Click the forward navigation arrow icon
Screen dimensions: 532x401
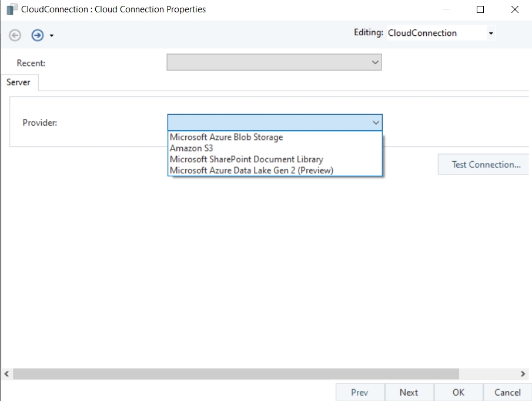coord(38,35)
